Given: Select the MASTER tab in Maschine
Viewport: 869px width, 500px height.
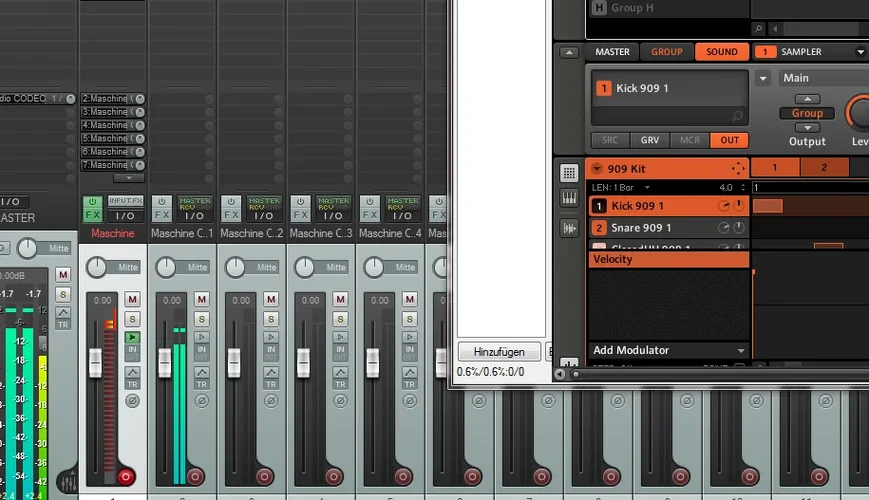Looking at the screenshot, I should coord(612,52).
